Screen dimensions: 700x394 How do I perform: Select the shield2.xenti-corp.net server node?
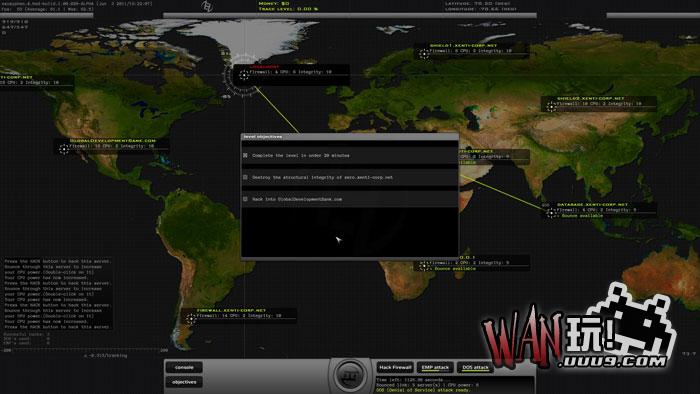pos(551,107)
